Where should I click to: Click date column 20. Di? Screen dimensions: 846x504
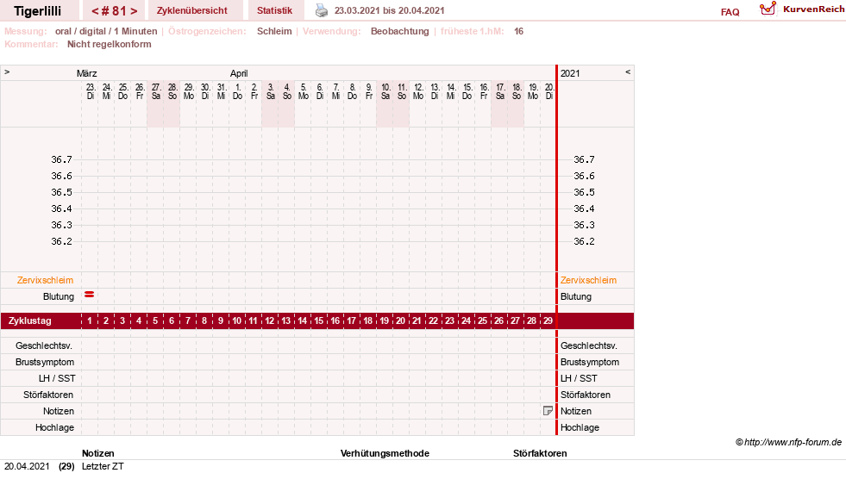coord(548,91)
